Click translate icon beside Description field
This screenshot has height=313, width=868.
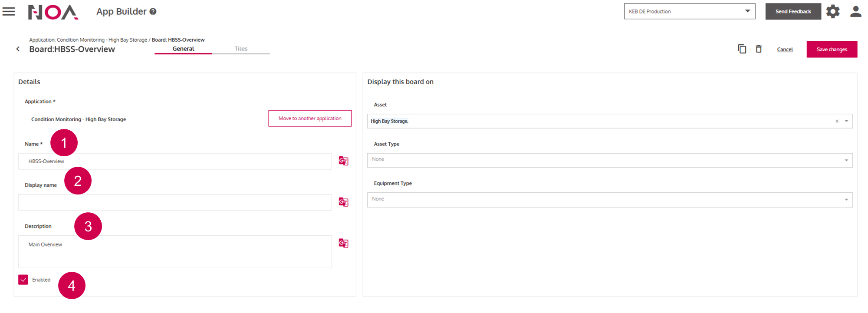(x=343, y=244)
